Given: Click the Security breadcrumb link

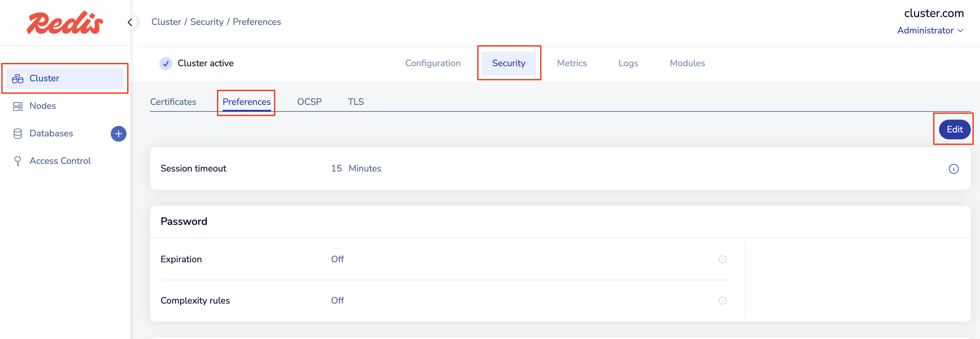Looking at the screenshot, I should (207, 22).
